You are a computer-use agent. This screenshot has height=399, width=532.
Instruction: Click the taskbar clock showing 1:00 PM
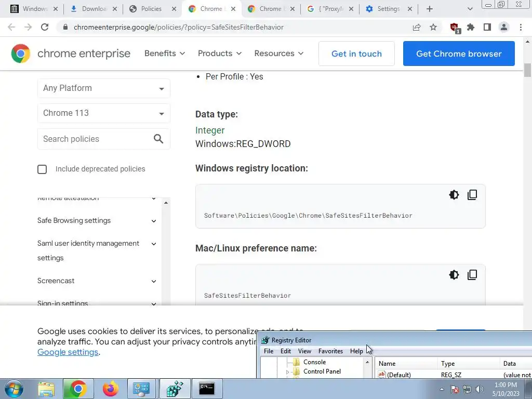pos(506,389)
